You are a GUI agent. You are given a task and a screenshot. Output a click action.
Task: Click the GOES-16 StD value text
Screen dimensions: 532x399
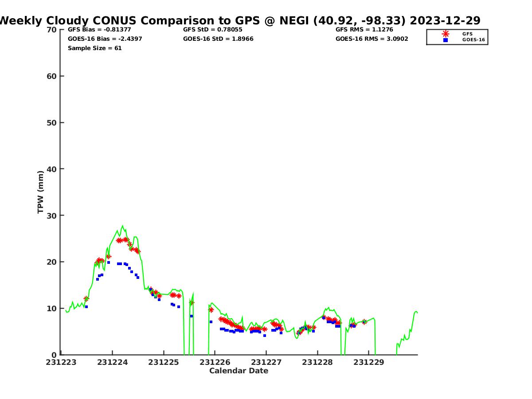[218, 39]
